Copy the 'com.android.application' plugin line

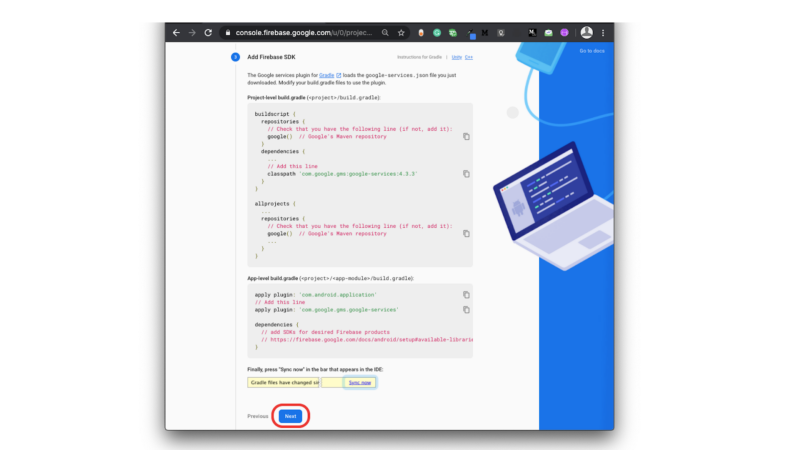466,294
